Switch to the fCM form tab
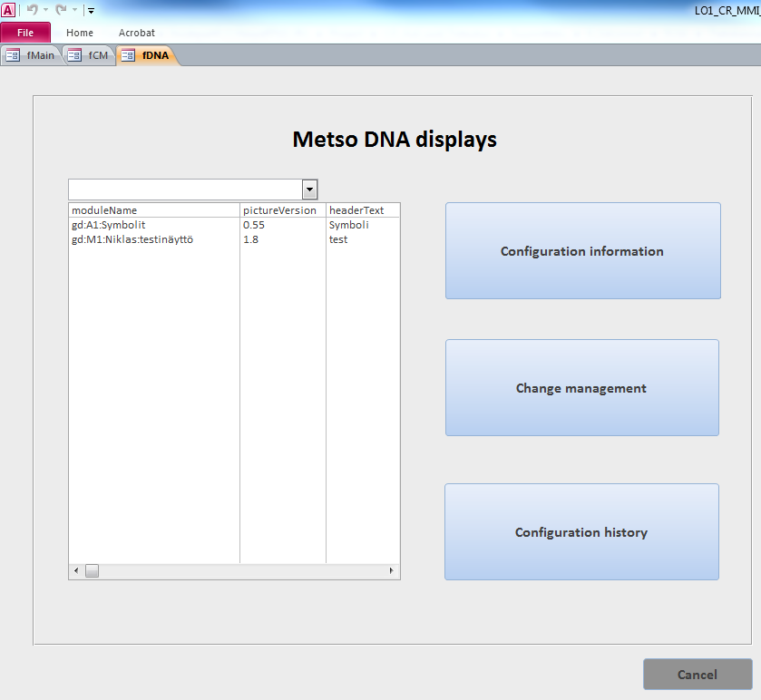Screen dimensions: 761x700 (89, 55)
